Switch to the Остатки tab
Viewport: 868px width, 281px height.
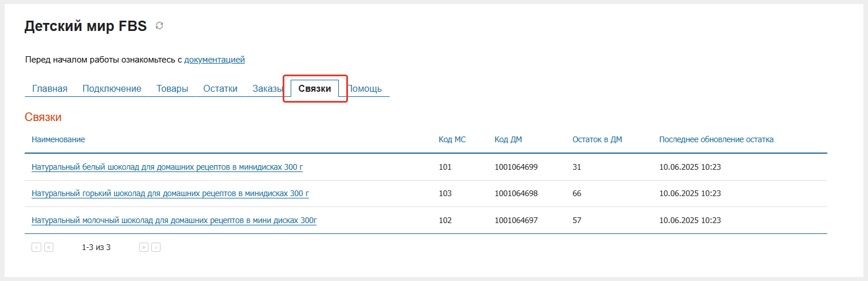point(220,88)
